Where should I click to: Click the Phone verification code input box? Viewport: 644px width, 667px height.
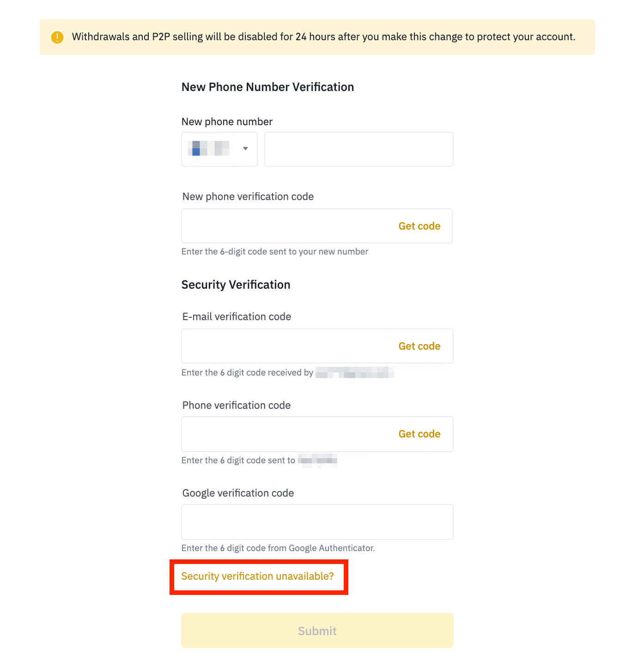point(286,434)
